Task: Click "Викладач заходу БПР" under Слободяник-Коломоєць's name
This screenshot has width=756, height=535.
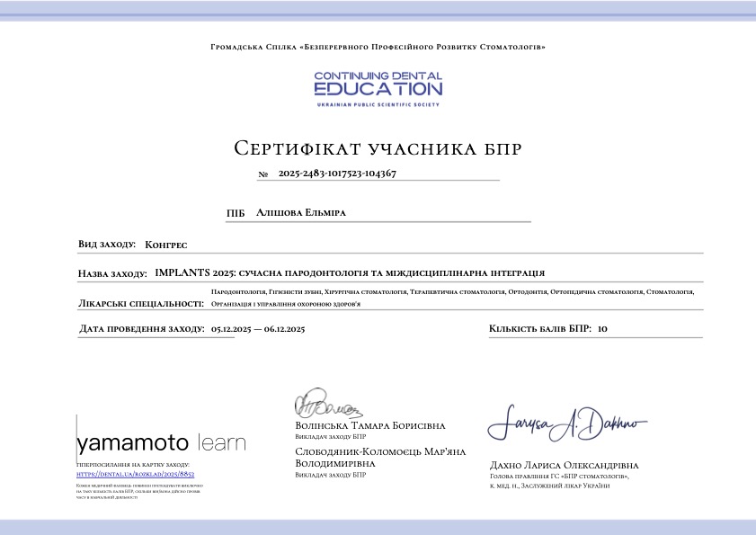Action: 330,475
